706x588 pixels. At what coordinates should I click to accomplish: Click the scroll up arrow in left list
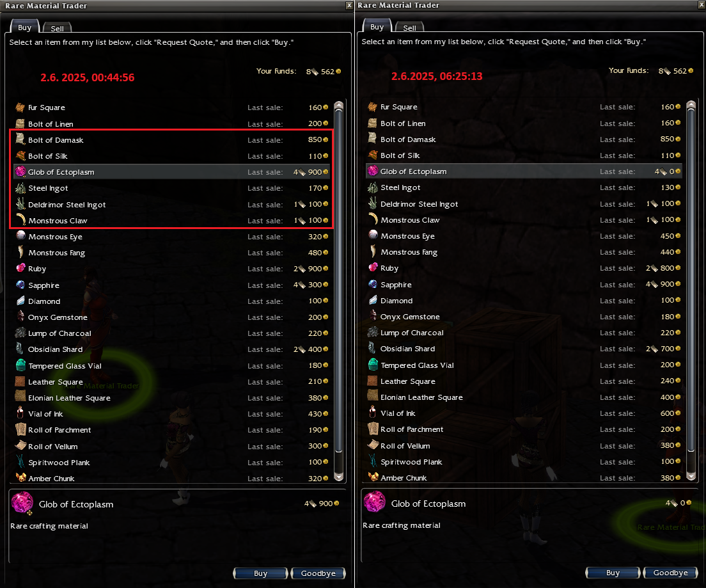(x=339, y=106)
